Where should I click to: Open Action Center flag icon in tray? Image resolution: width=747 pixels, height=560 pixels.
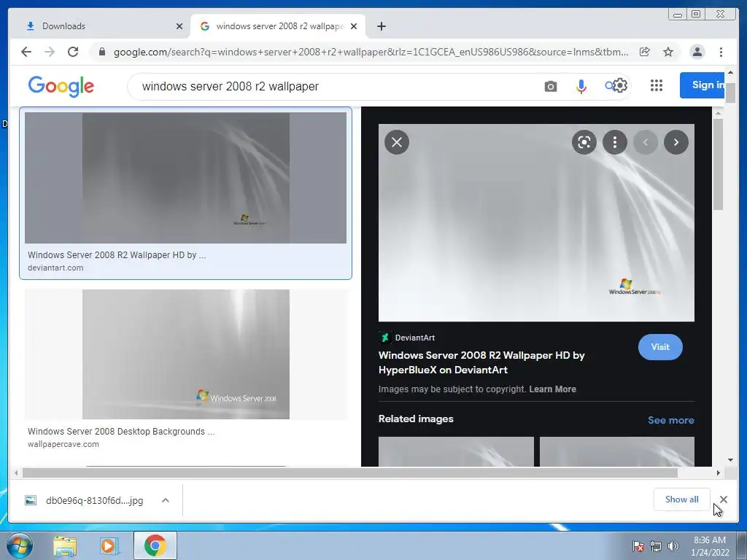[638, 546]
